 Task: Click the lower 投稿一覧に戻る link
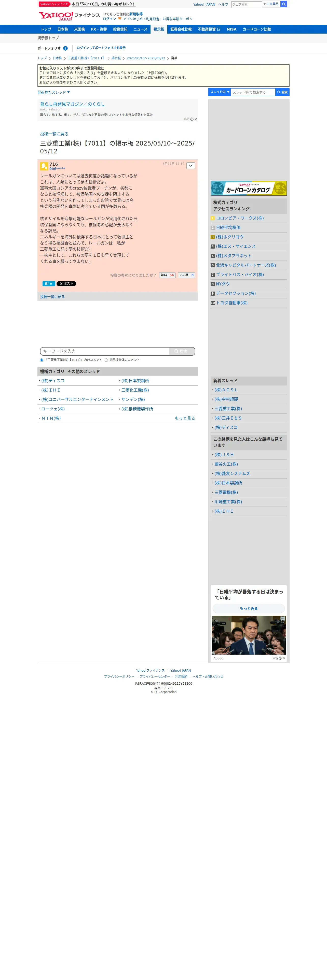point(52,297)
